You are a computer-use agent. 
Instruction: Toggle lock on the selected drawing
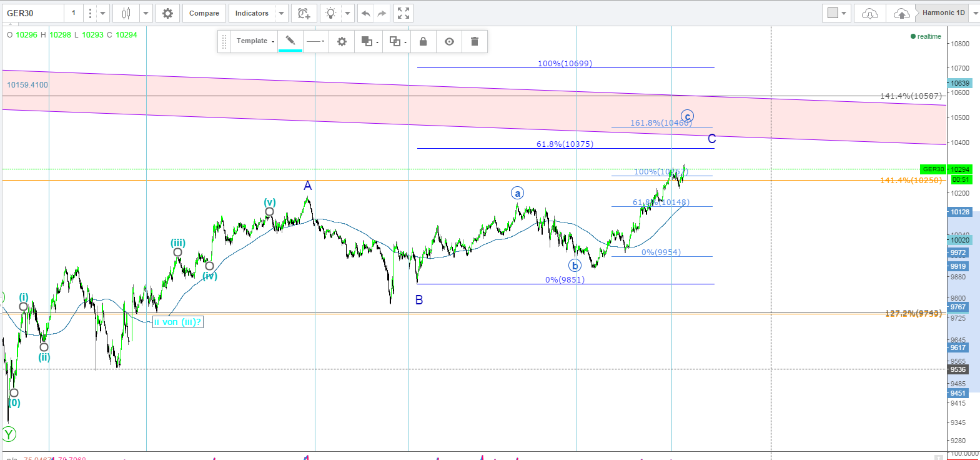coord(423,41)
